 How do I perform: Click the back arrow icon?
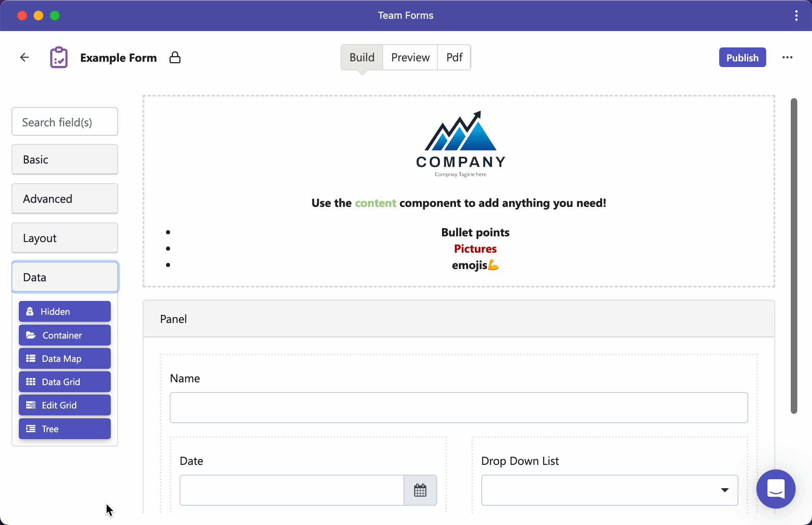click(25, 58)
